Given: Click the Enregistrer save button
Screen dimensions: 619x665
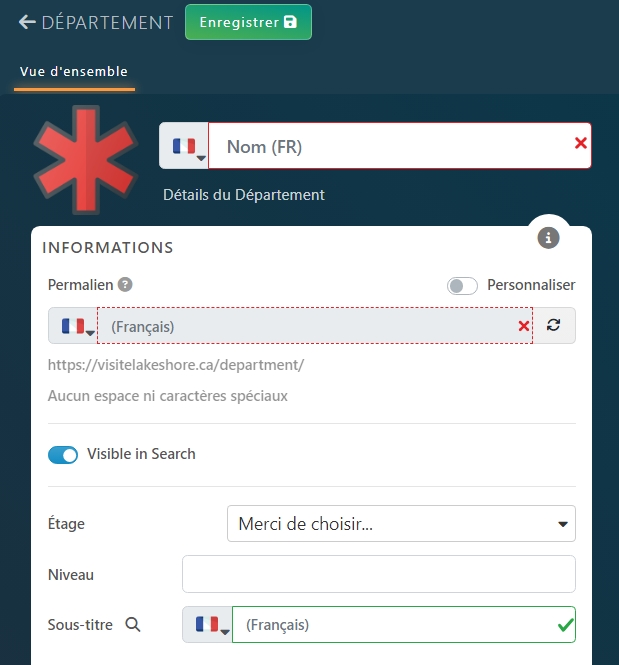Looking at the screenshot, I should [x=248, y=22].
